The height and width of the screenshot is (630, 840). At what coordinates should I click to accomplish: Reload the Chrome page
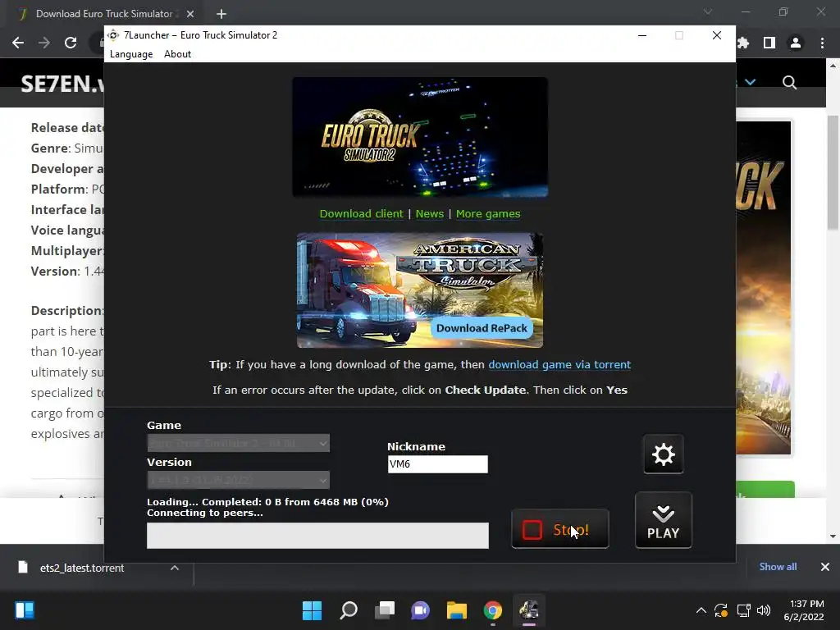click(71, 43)
